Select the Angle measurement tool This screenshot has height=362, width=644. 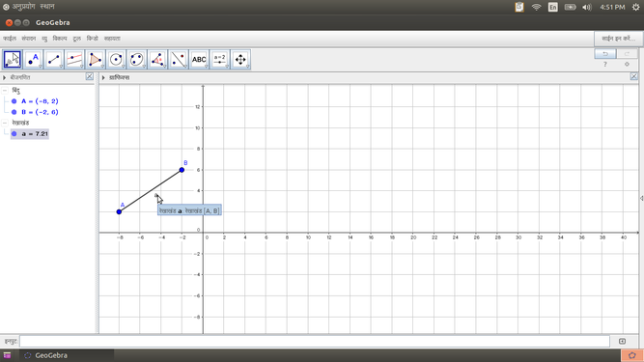[x=157, y=60]
